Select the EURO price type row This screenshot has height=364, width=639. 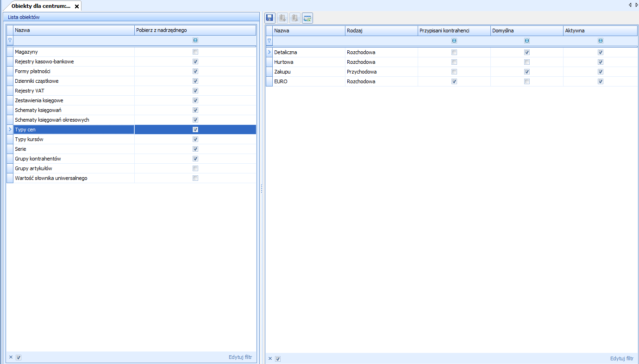point(451,81)
